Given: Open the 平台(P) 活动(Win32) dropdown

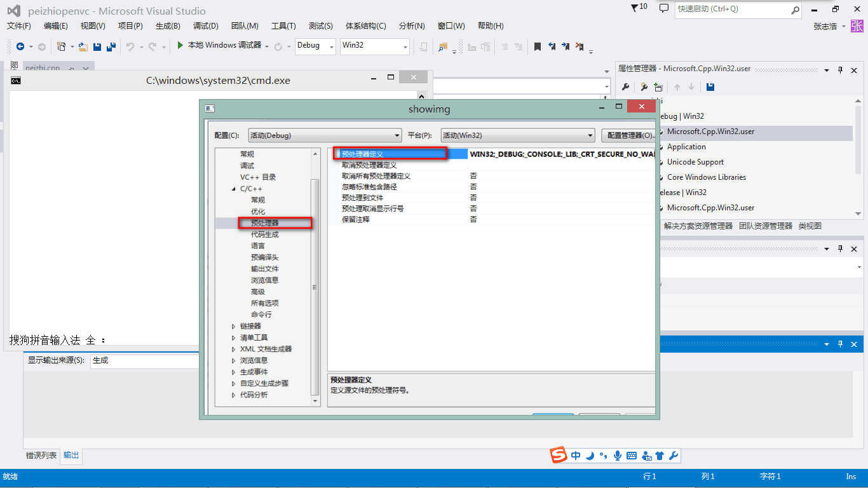Looking at the screenshot, I should [517, 135].
